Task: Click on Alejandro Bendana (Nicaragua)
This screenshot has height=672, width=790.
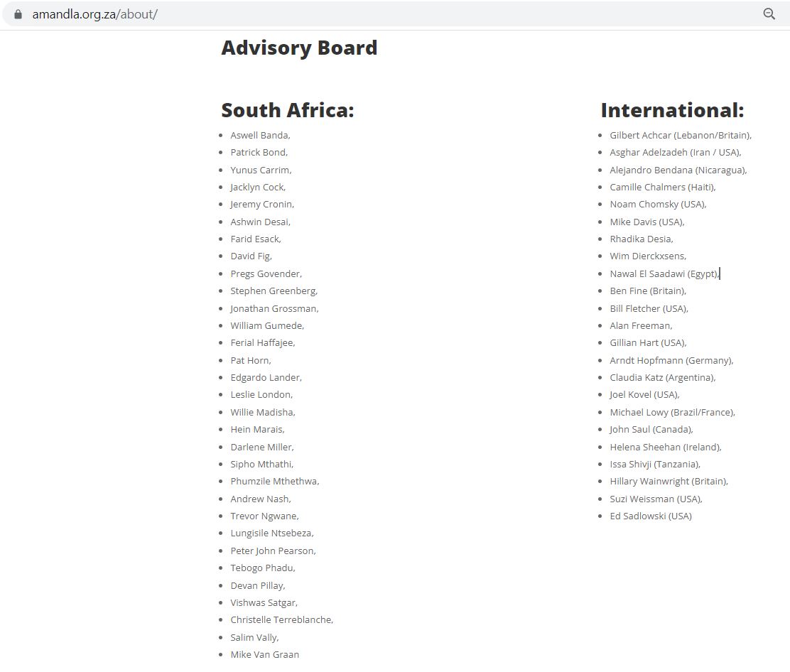Action: click(x=678, y=170)
